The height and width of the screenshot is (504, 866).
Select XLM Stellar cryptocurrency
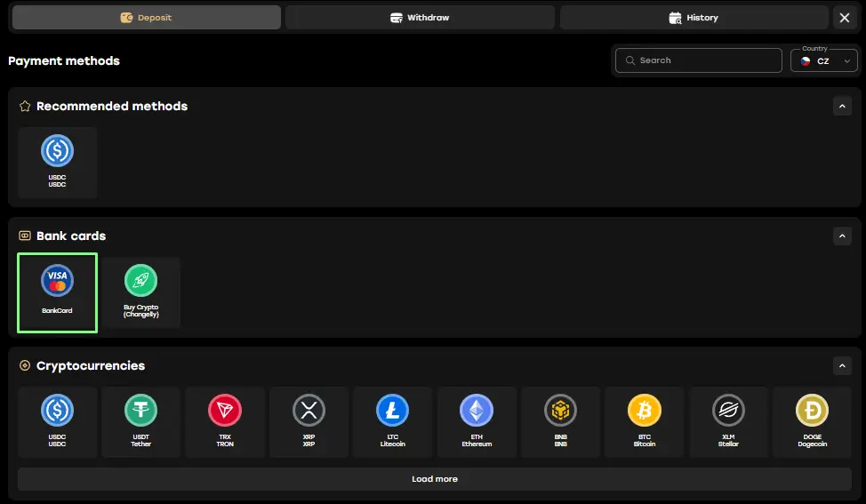[727, 421]
